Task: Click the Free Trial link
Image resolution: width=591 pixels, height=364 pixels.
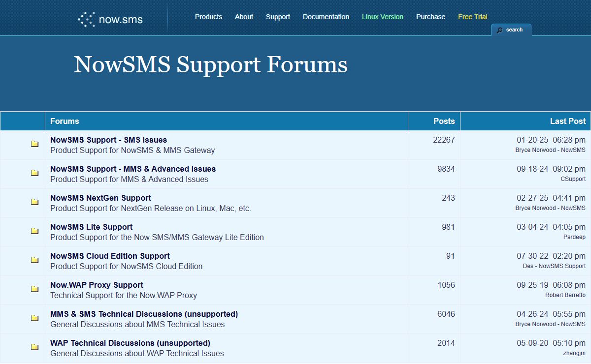Action: coord(472,17)
